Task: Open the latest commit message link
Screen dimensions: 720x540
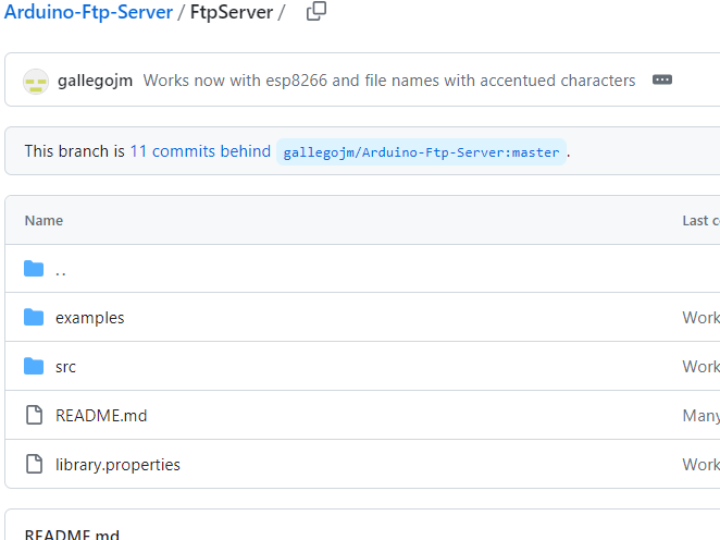Action: [x=389, y=81]
